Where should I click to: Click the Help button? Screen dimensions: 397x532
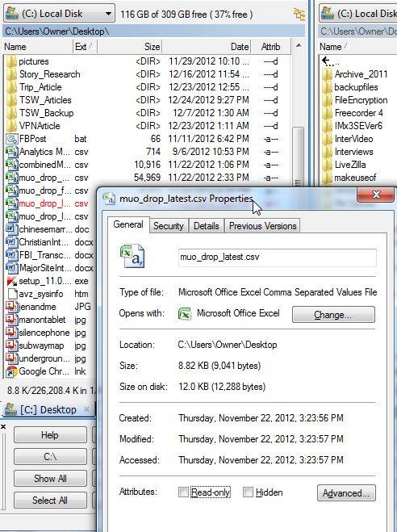50,434
